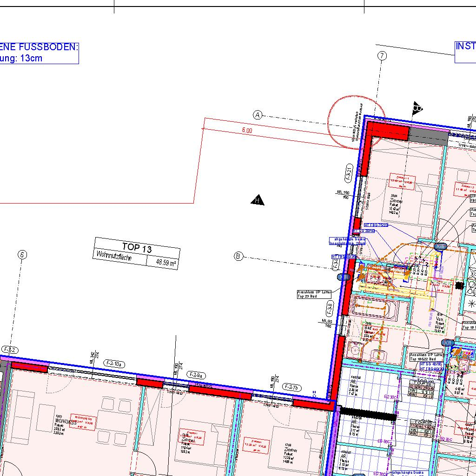Click the blue 13cm note text
Image resolution: width=476 pixels, height=476 pixels.
tap(31, 58)
